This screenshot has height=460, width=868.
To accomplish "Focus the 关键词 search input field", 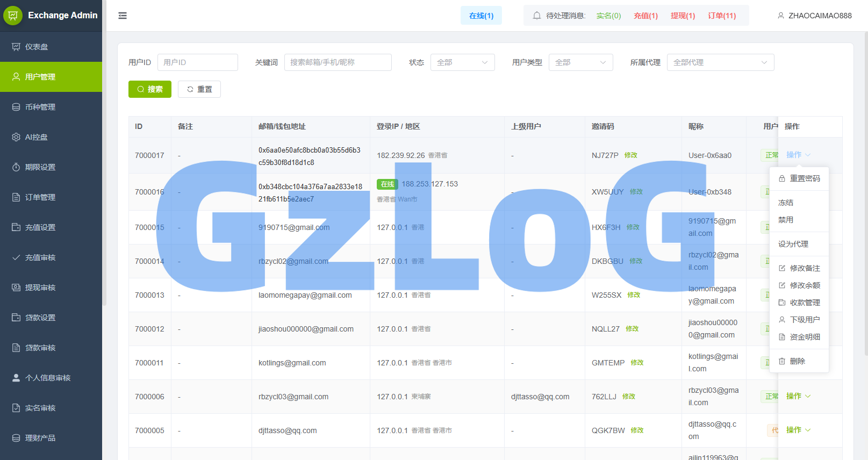I will pyautogui.click(x=338, y=62).
